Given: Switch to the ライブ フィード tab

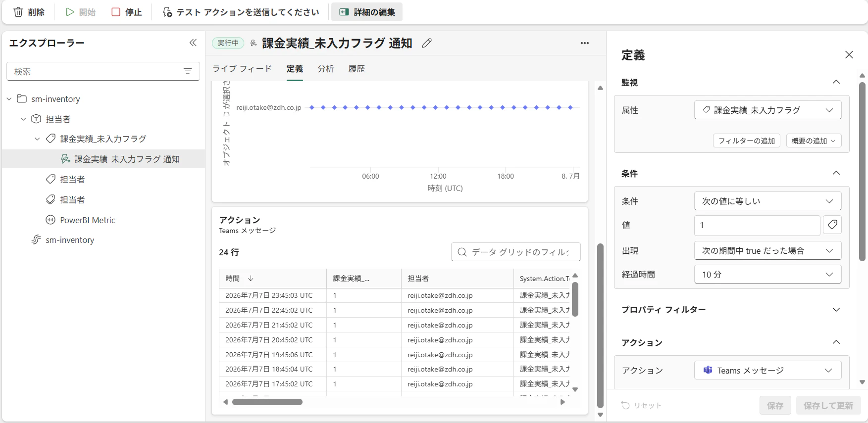Looking at the screenshot, I should 242,69.
